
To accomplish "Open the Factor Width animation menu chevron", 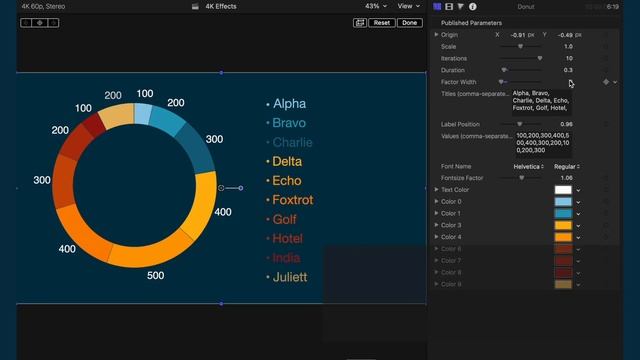I will coord(615,82).
